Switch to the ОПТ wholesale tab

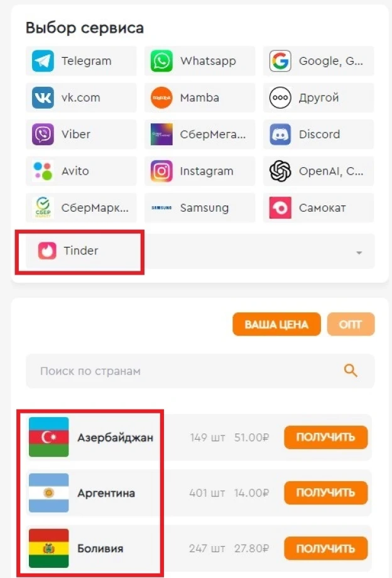click(x=351, y=324)
